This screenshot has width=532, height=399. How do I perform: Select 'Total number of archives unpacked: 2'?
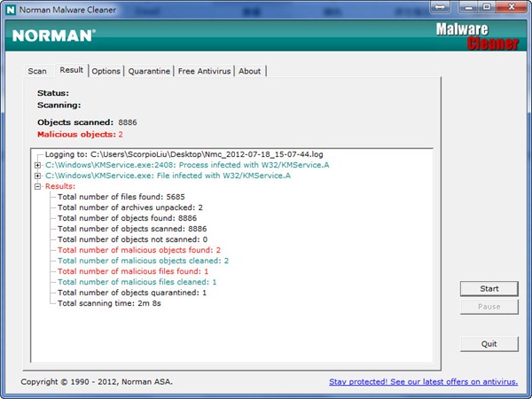pyautogui.click(x=130, y=207)
